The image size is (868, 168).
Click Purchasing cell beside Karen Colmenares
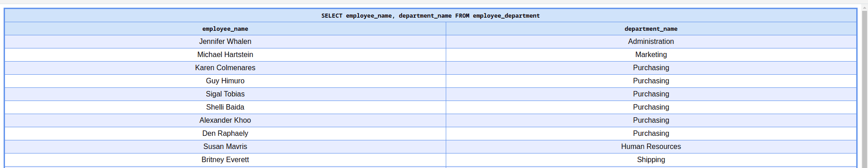(x=651, y=68)
